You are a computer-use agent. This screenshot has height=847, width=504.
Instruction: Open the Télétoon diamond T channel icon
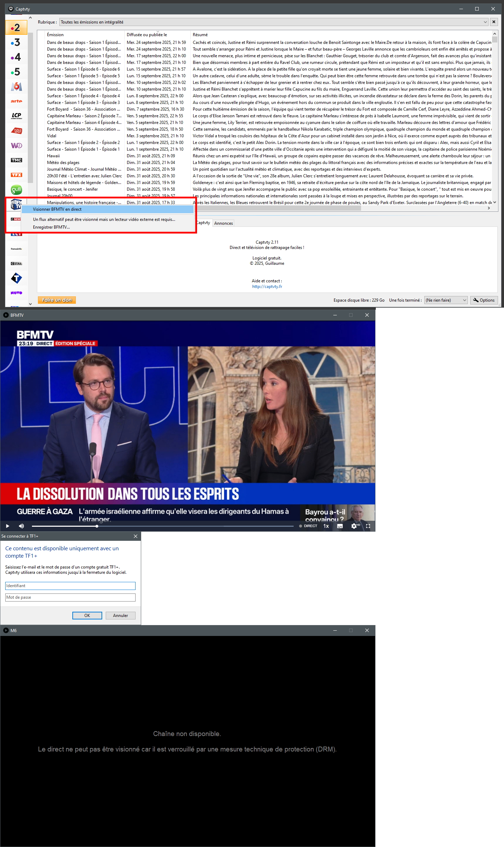click(x=16, y=278)
